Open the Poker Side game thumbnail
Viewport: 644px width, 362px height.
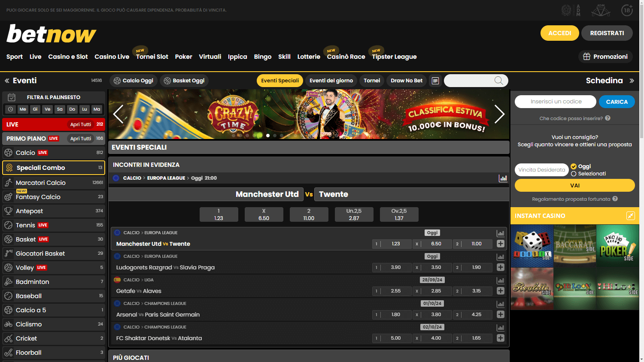coord(618,246)
